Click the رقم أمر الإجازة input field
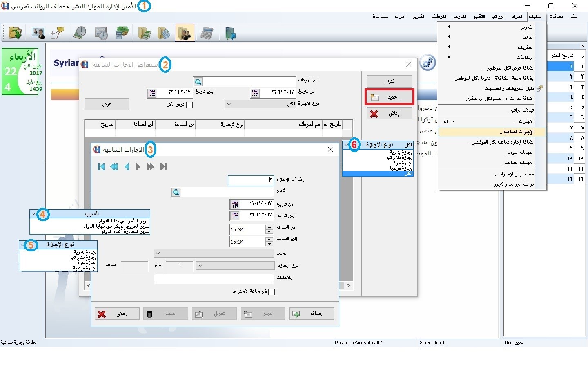Screen dimensions: 588x368 251,180
